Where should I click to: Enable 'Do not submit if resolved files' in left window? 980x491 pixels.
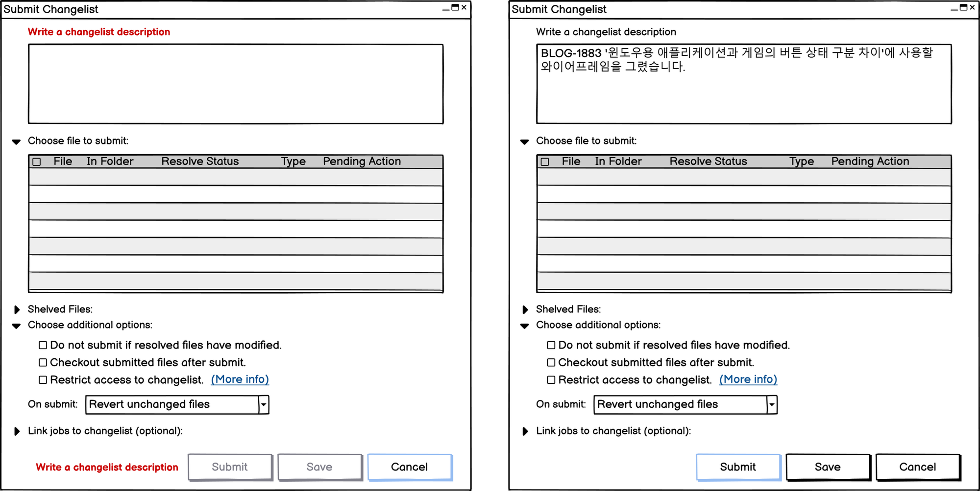[43, 345]
